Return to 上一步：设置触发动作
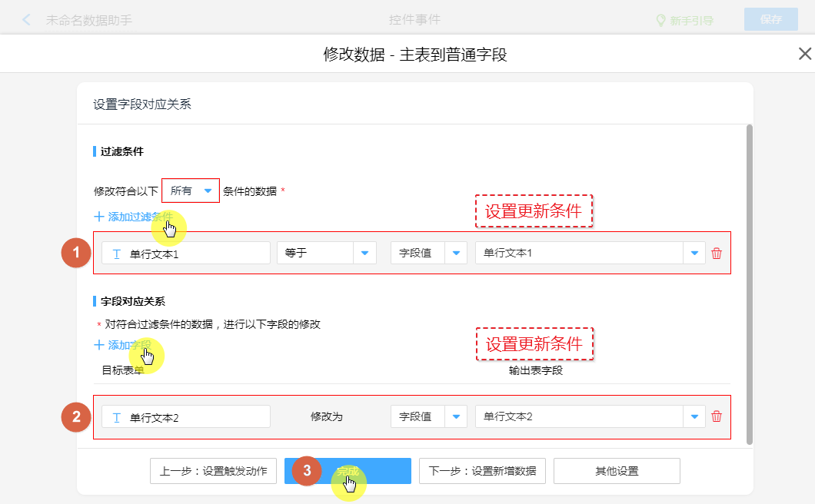The height and width of the screenshot is (504, 815). tap(213, 471)
